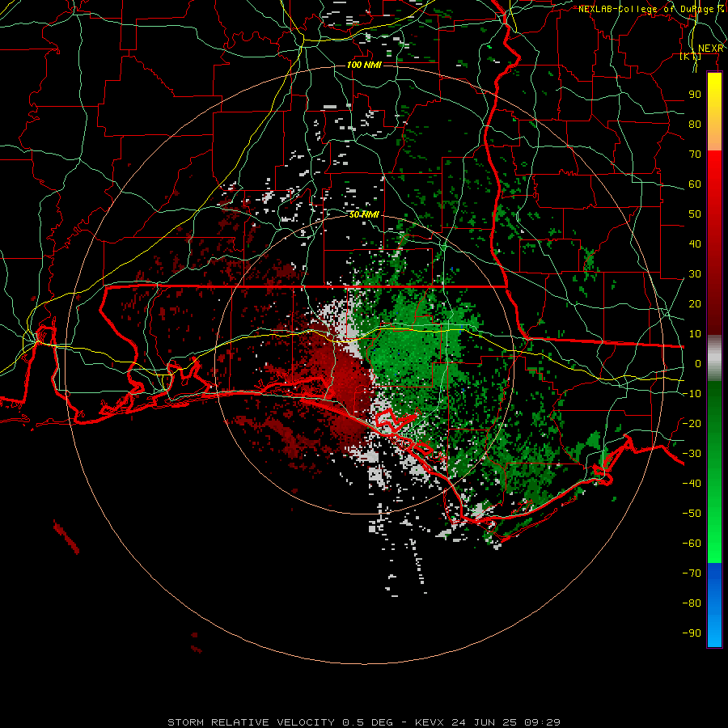Click the KT units label above the color bar
728x728 pixels.
pyautogui.click(x=691, y=56)
